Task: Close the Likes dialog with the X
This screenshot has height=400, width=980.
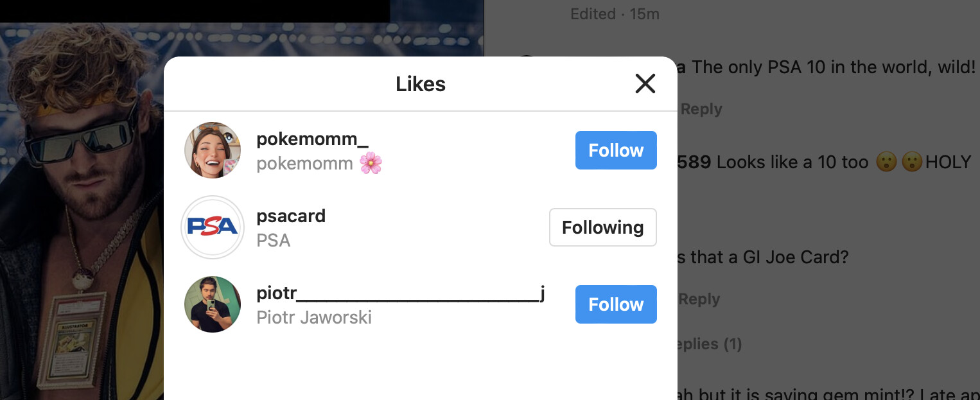Action: coord(645,83)
